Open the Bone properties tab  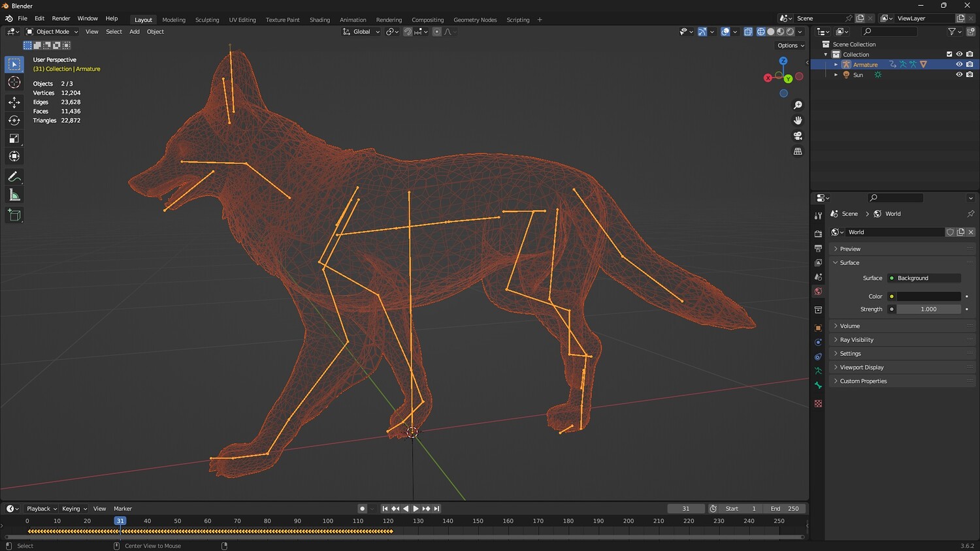pyautogui.click(x=818, y=385)
